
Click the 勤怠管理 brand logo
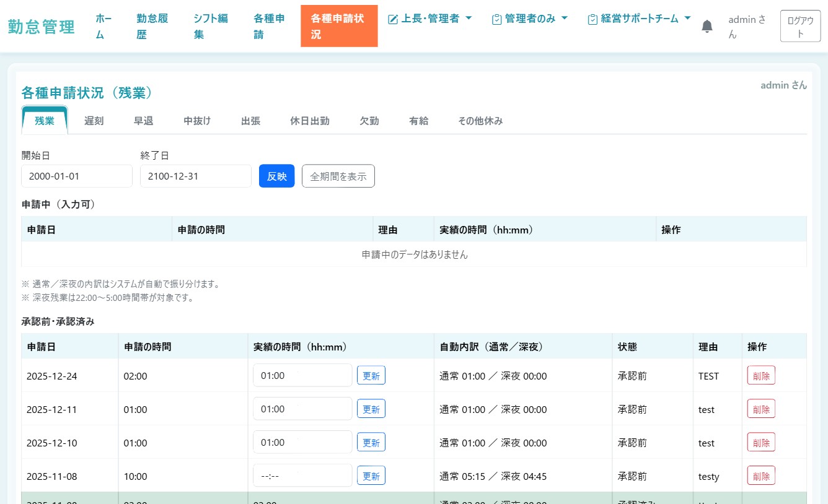pyautogui.click(x=42, y=27)
